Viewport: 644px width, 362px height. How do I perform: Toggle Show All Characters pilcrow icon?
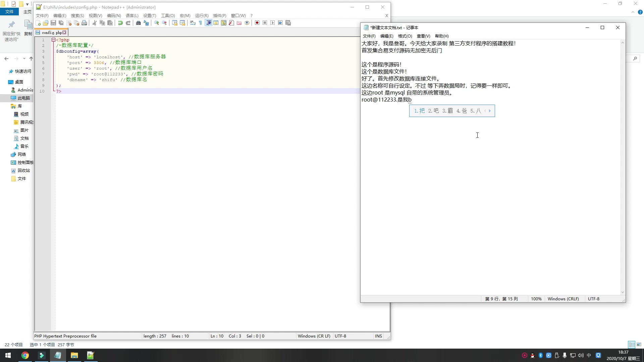tap(200, 23)
